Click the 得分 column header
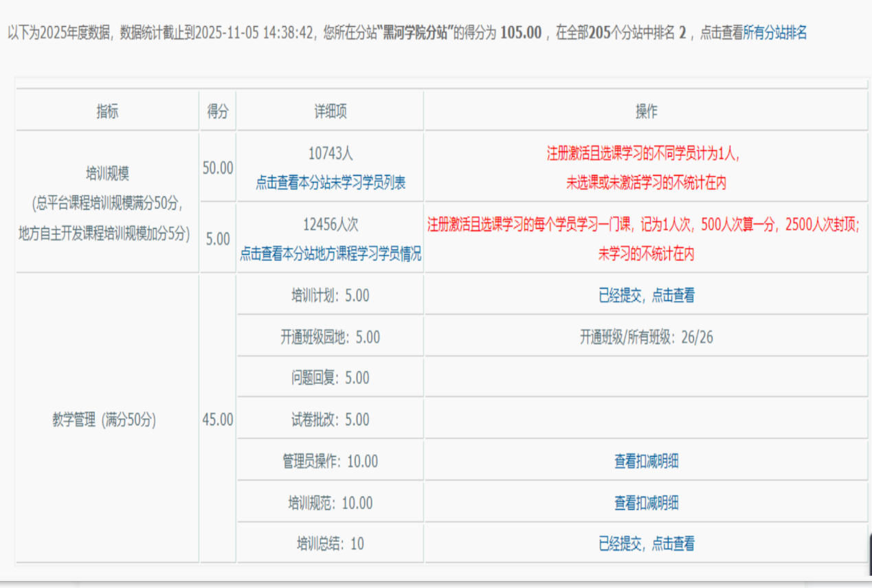Screen dimensions: 872x588 (x=218, y=112)
